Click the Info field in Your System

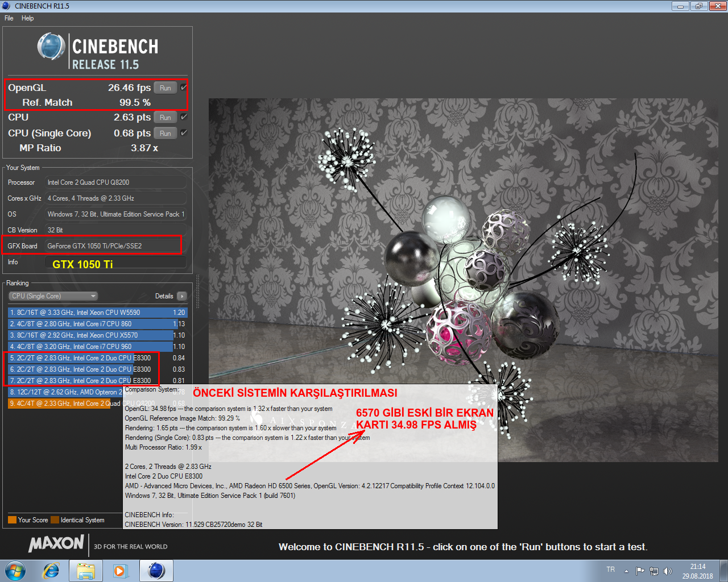click(115, 263)
